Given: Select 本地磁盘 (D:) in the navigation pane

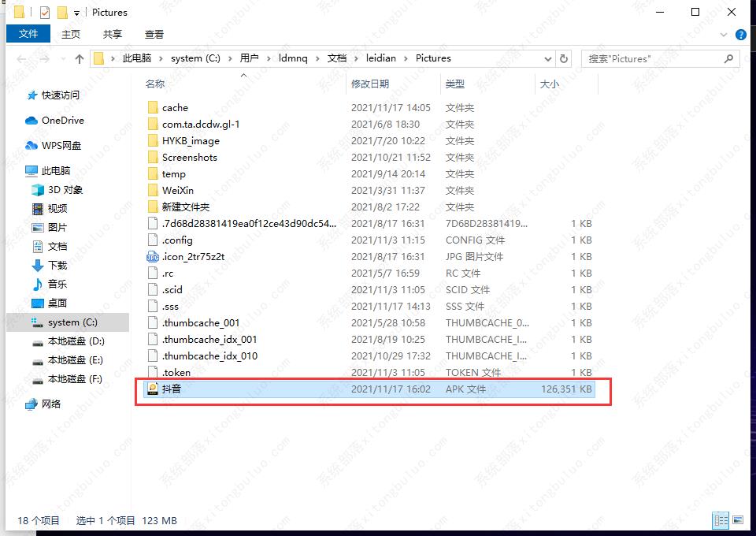Looking at the screenshot, I should [x=76, y=341].
